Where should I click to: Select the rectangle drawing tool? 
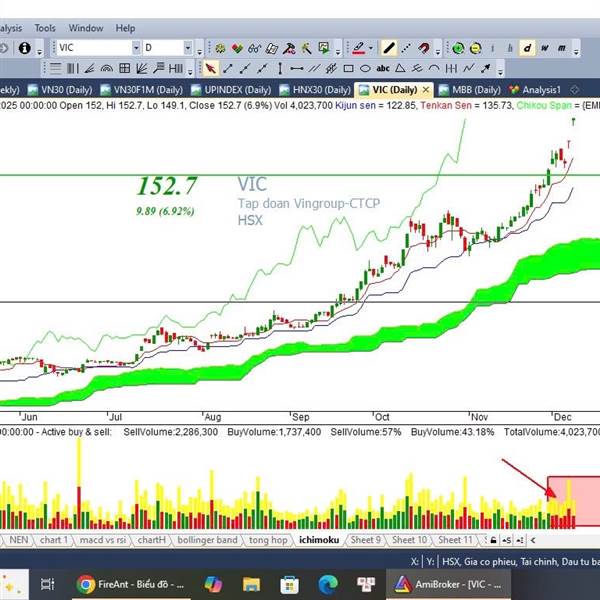[x=348, y=68]
